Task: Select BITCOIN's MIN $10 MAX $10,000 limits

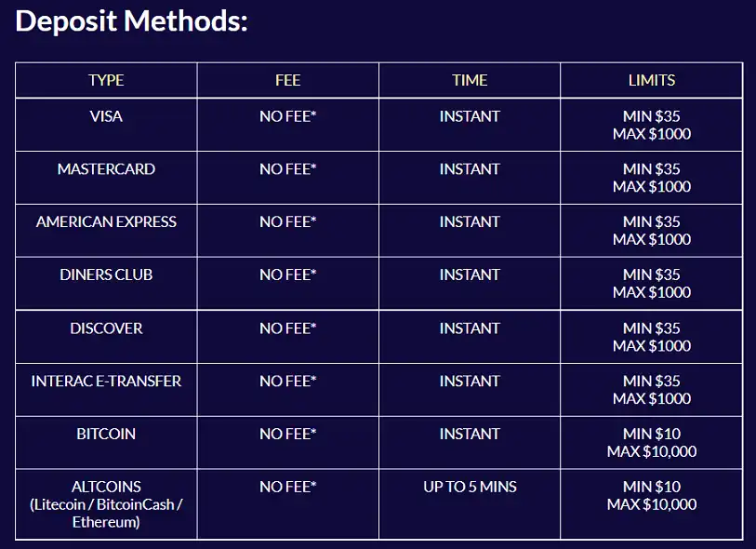Action: coord(651,443)
